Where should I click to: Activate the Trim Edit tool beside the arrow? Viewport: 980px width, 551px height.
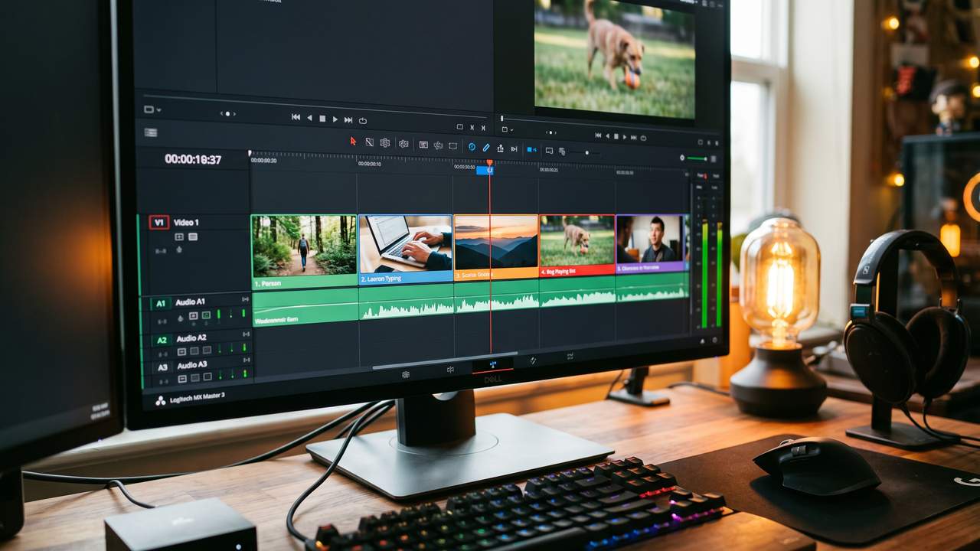point(369,142)
